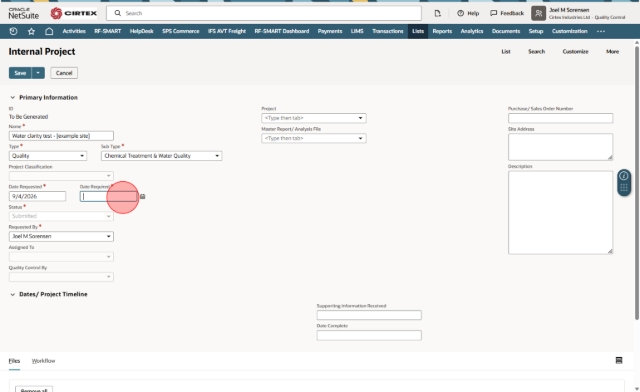Switch to the Files subtab
640x392 pixels.
point(14,361)
